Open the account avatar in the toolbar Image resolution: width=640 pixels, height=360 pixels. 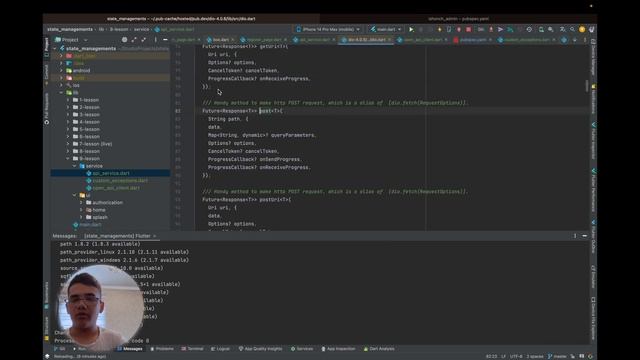coord(582,29)
